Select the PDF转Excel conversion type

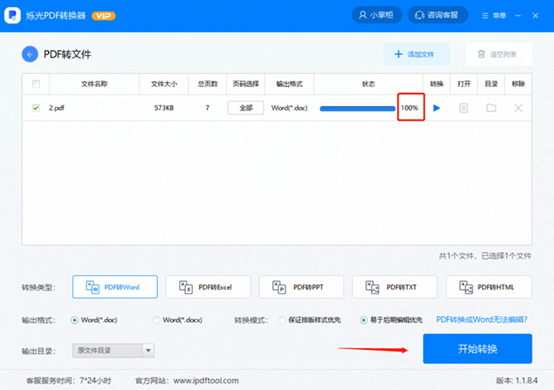[x=208, y=287]
